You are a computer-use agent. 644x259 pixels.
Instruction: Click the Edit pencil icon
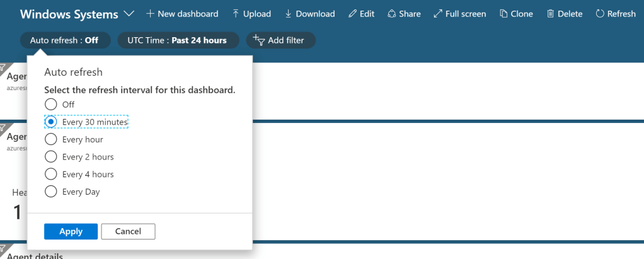coord(352,14)
